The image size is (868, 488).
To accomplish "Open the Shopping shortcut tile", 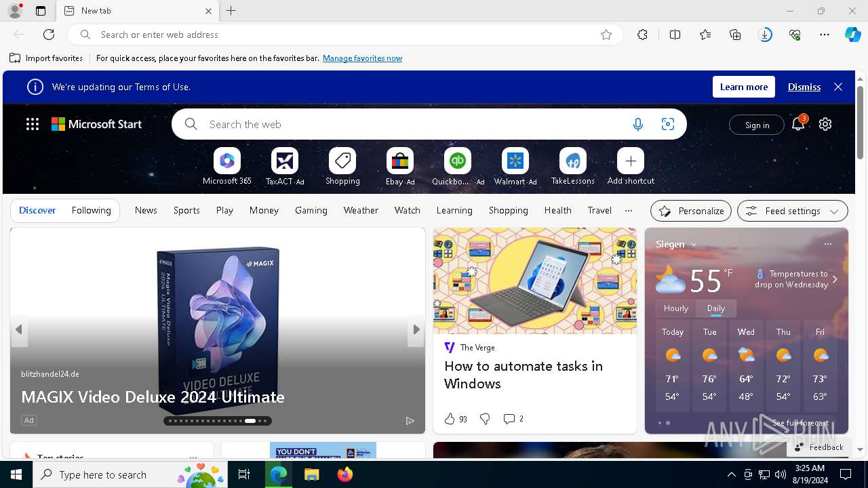I will click(x=342, y=167).
